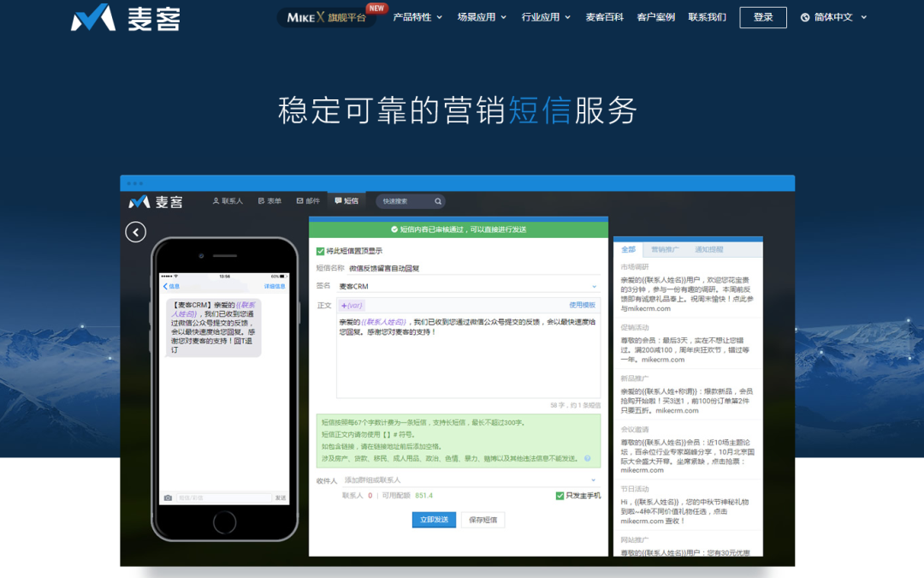Select the 全部 template tab
924x578 pixels.
(629, 249)
